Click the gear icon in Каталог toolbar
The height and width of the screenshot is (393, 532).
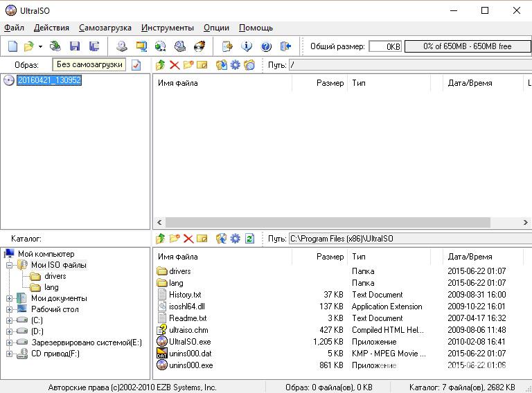tap(235, 239)
